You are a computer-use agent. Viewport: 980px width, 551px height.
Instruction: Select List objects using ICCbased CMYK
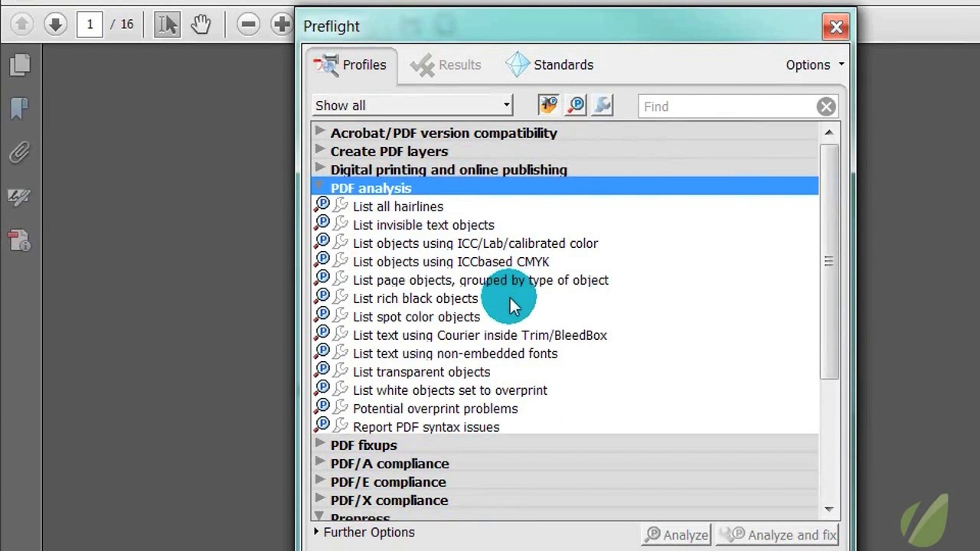[x=451, y=262]
